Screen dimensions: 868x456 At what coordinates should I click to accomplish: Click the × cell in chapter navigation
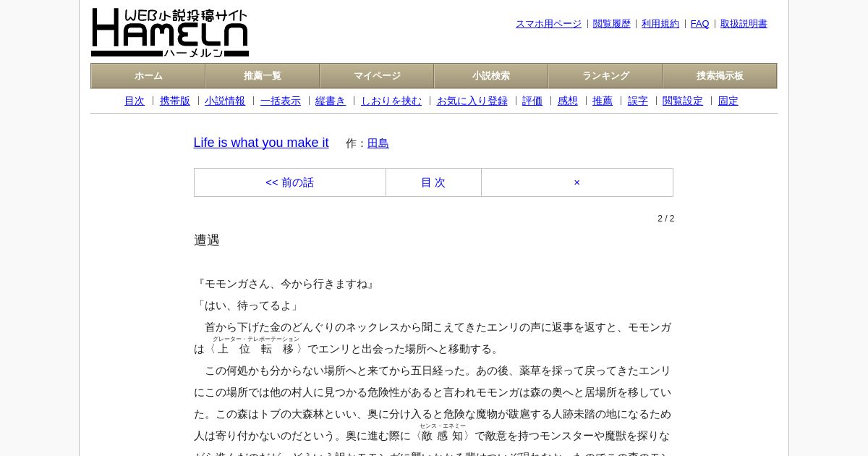pyautogui.click(x=577, y=182)
